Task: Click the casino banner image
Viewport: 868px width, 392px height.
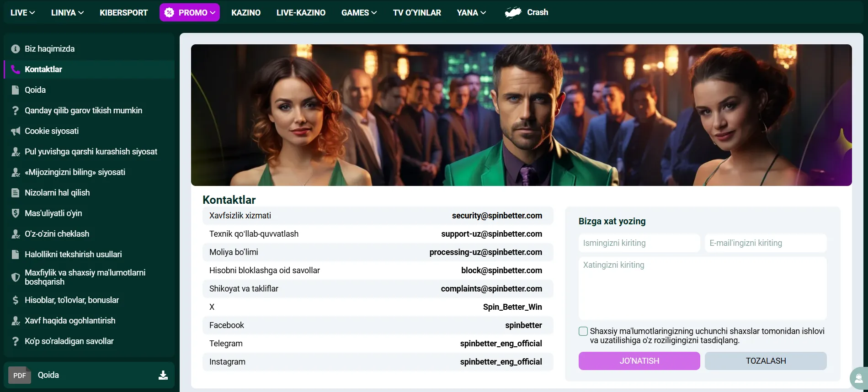Action: [521, 115]
